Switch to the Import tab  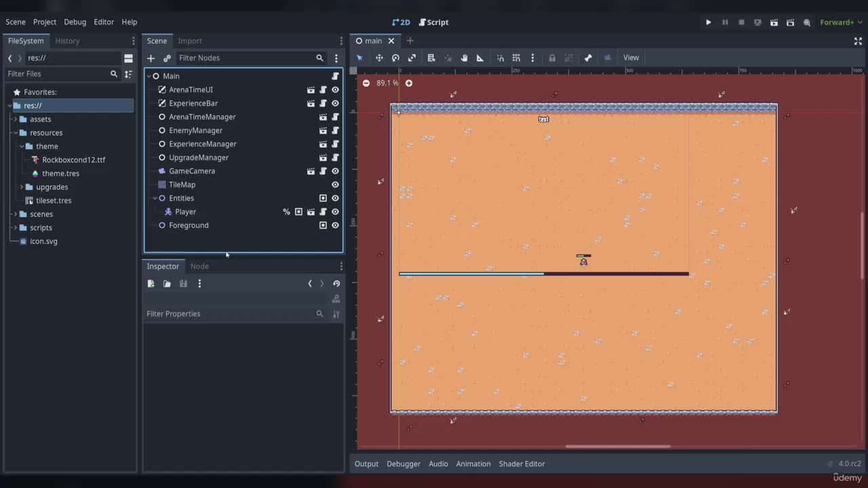(x=190, y=41)
